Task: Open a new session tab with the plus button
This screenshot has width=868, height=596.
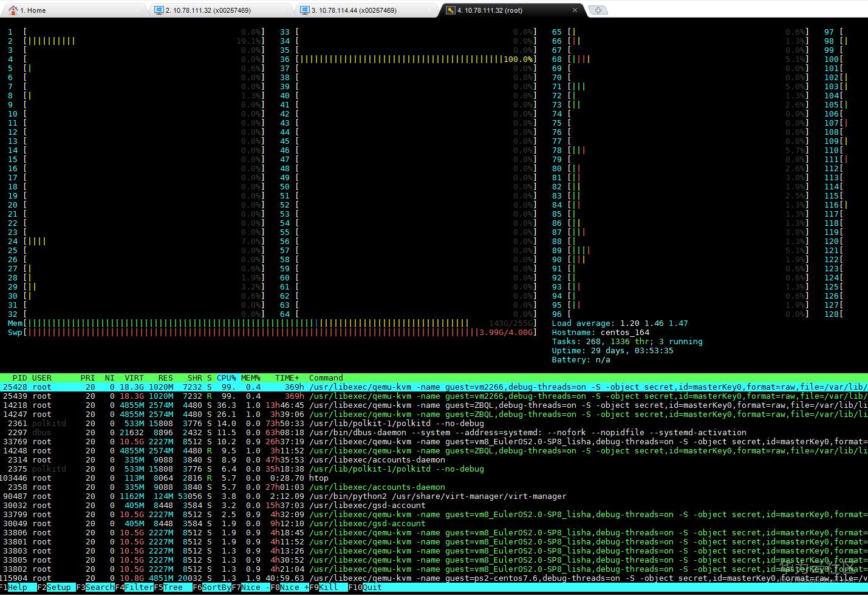Action: tap(598, 10)
